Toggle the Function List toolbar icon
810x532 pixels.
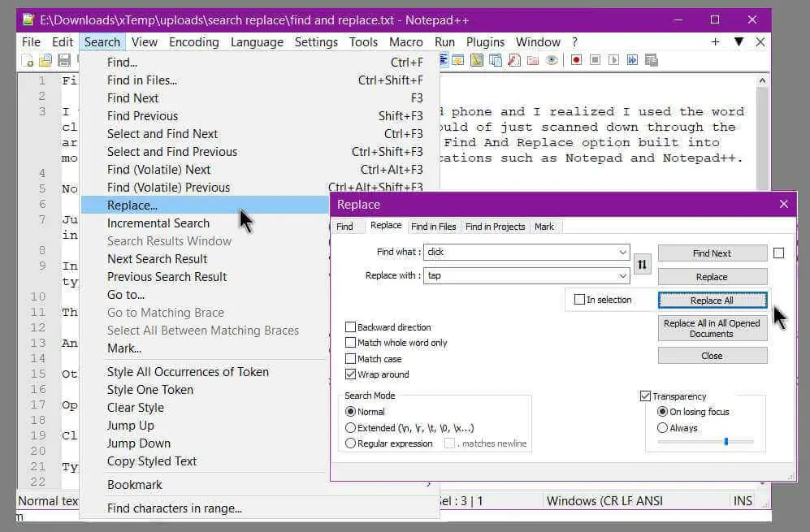(x=514, y=60)
